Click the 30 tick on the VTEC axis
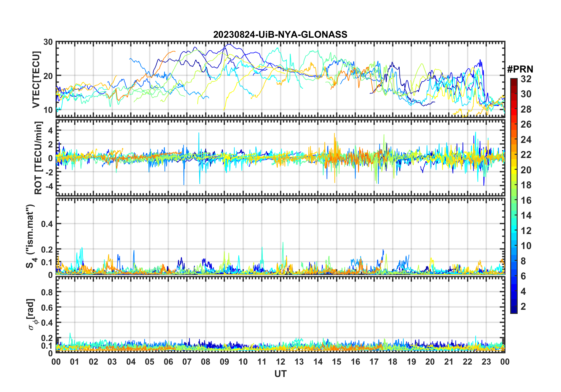Viewport: 561px width, 392px height. point(48,42)
